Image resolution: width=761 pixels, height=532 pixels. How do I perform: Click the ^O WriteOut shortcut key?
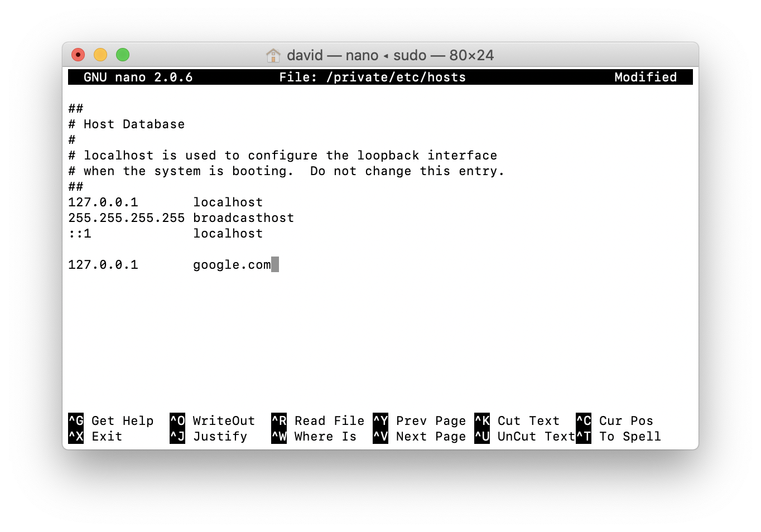point(177,420)
